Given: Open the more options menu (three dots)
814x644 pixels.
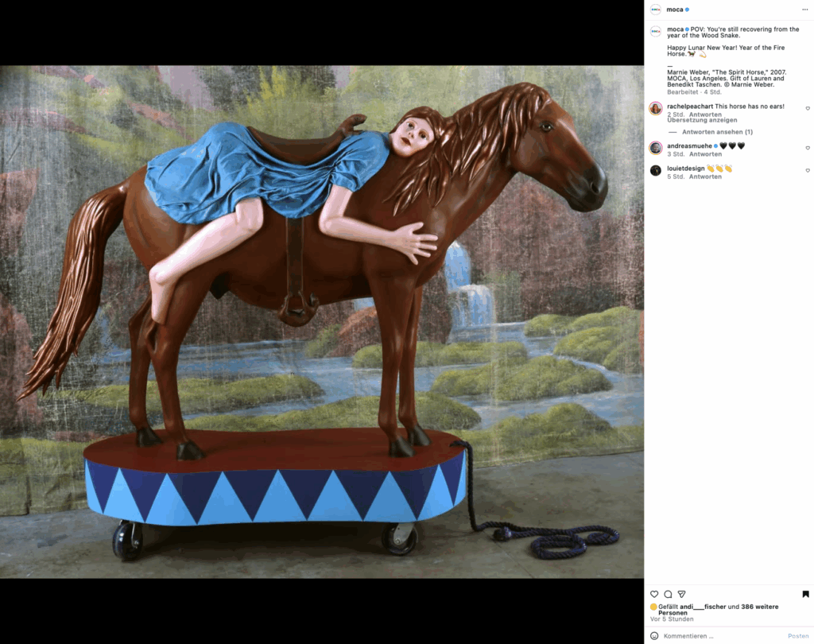Looking at the screenshot, I should click(804, 10).
